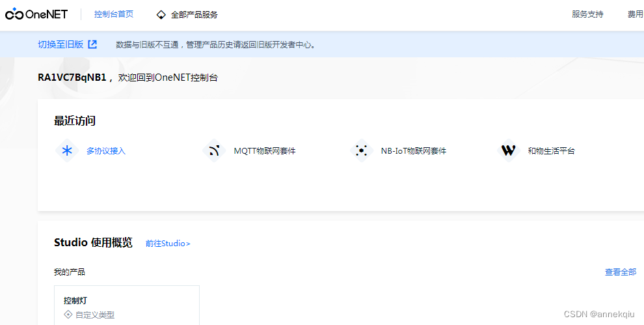Screen dimensions: 644x325
Task: Click MQTT物联网套件 signal icon
Action: click(x=215, y=150)
